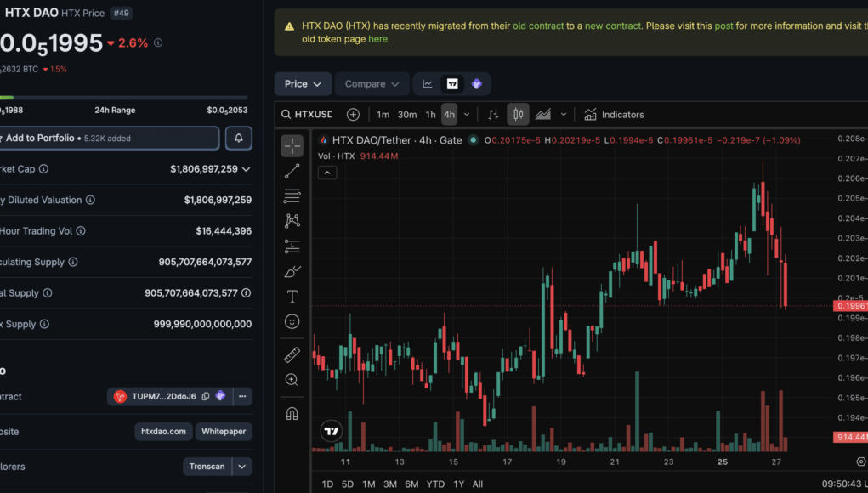Screen dimensions: 868x493
Task: Set the chart range to 1D
Action: [327, 484]
